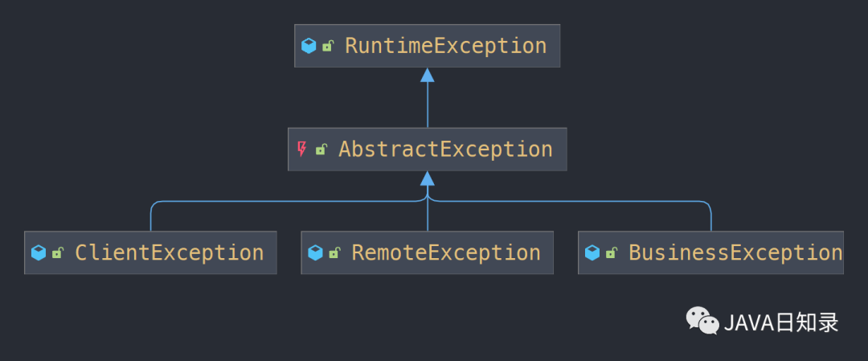Click the JAVA日知录 watermark text
Image resolution: width=868 pixels, height=361 pixels.
(781, 322)
